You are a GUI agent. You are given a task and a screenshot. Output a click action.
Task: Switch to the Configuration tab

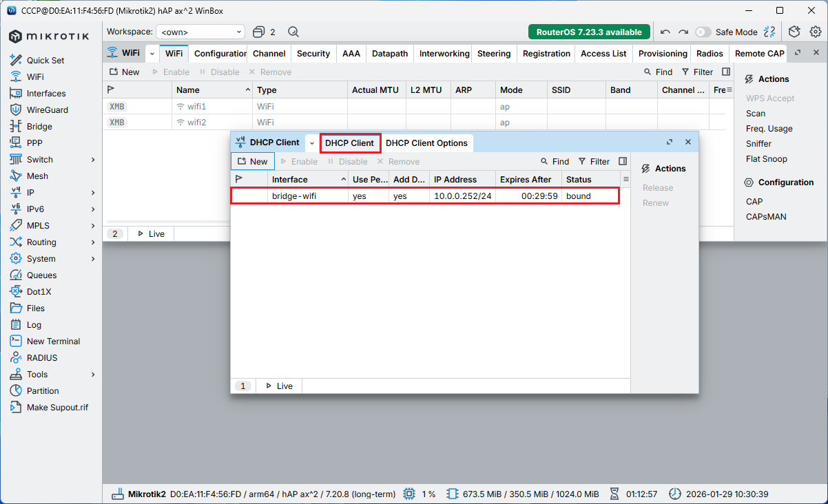click(x=219, y=54)
